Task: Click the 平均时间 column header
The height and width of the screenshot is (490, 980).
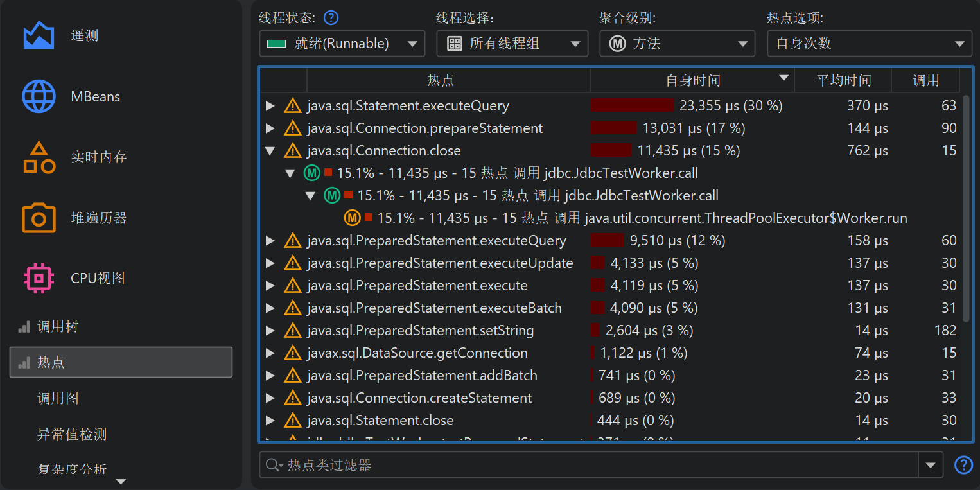Action: (843, 80)
